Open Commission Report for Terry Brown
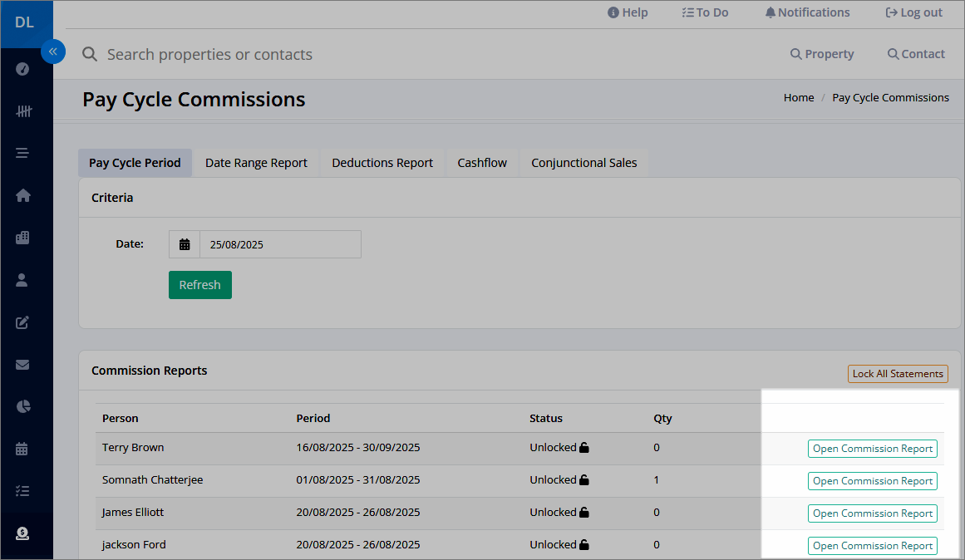 click(872, 449)
